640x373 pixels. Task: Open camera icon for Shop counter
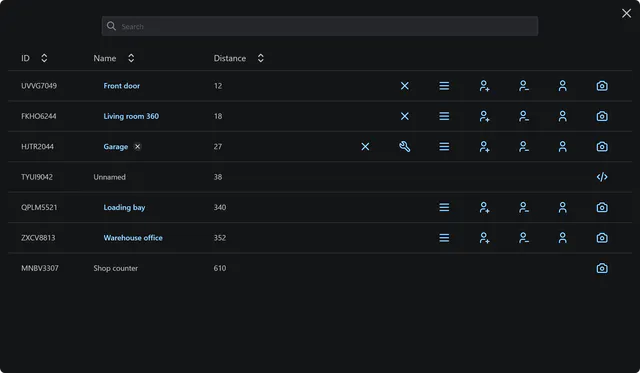pos(602,268)
